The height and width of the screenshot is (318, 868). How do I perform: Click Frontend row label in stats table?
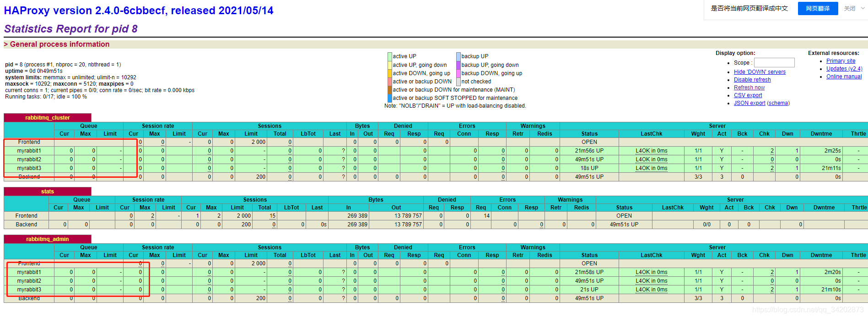(x=26, y=216)
